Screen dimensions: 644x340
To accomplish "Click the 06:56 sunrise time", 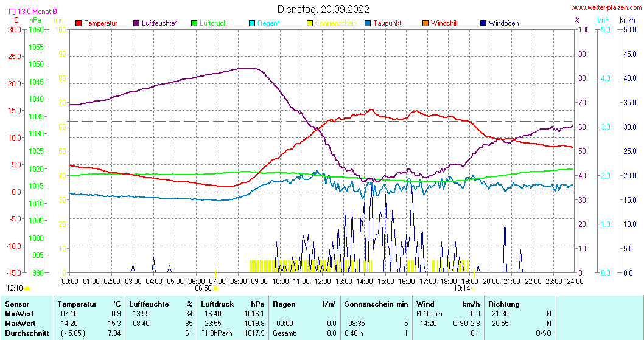I will pos(203,288).
